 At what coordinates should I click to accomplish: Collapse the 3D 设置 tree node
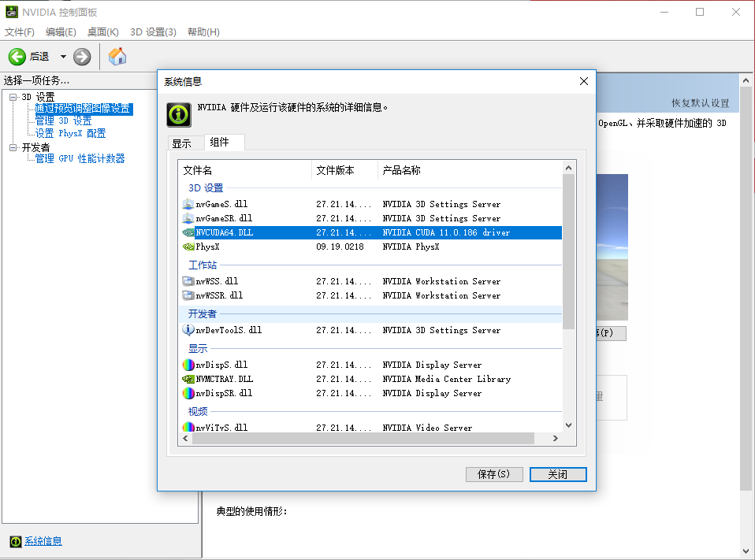13,97
